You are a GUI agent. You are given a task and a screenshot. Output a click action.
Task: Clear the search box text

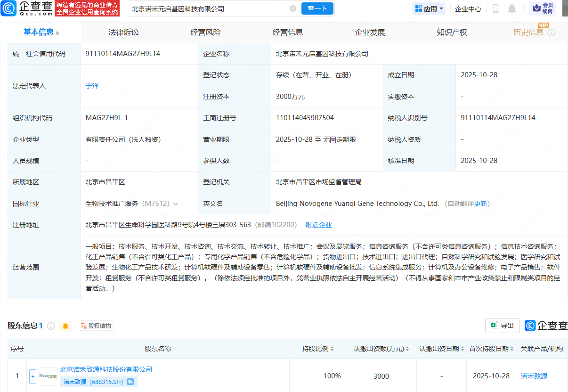click(x=293, y=8)
